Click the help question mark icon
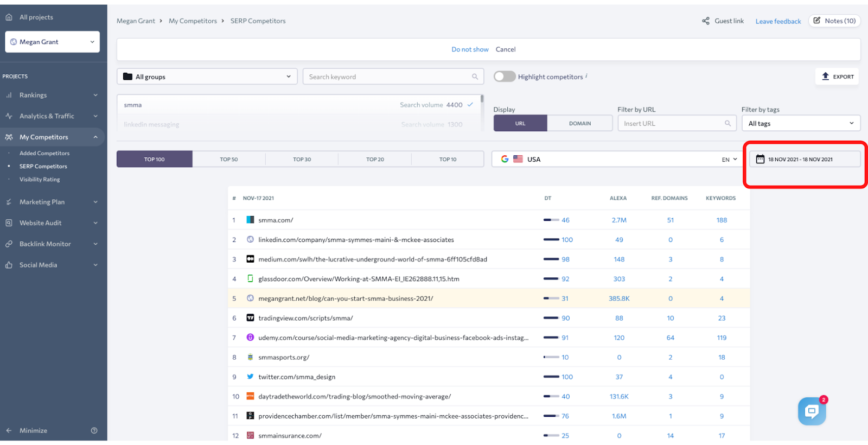 tap(94, 430)
